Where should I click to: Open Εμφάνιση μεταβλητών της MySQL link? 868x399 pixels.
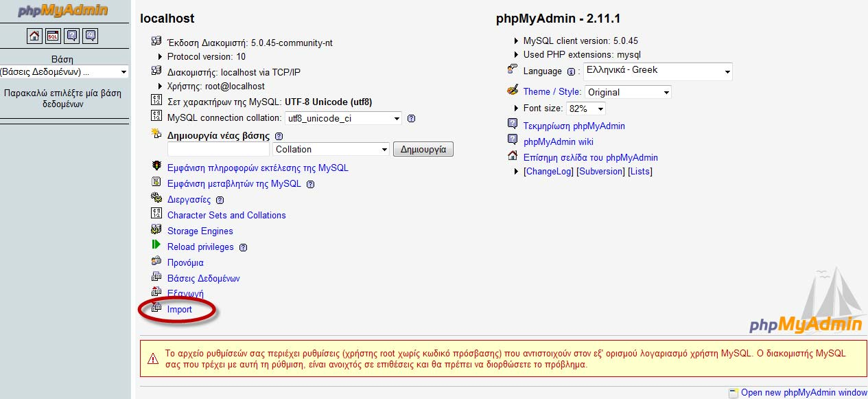pos(234,183)
